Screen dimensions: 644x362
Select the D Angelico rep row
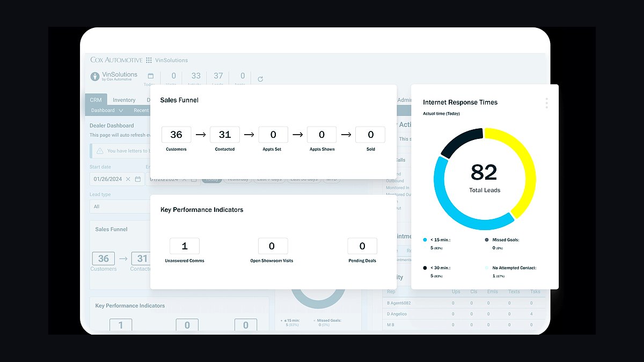click(x=464, y=314)
